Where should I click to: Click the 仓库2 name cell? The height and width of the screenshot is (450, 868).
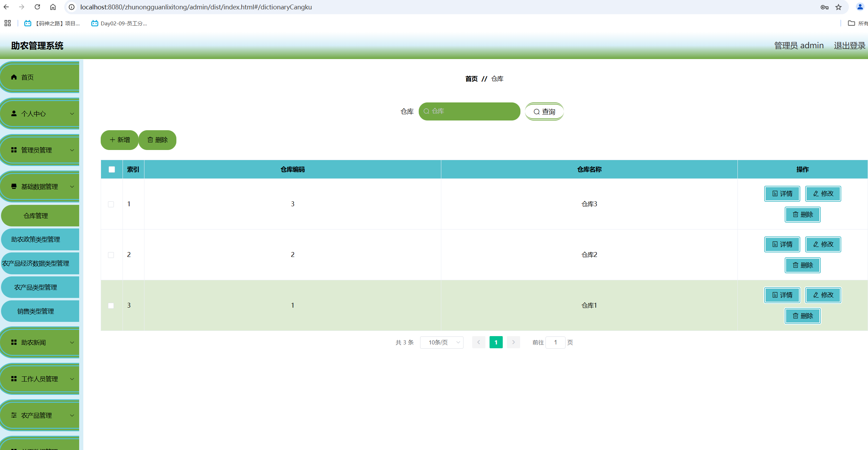click(x=589, y=255)
